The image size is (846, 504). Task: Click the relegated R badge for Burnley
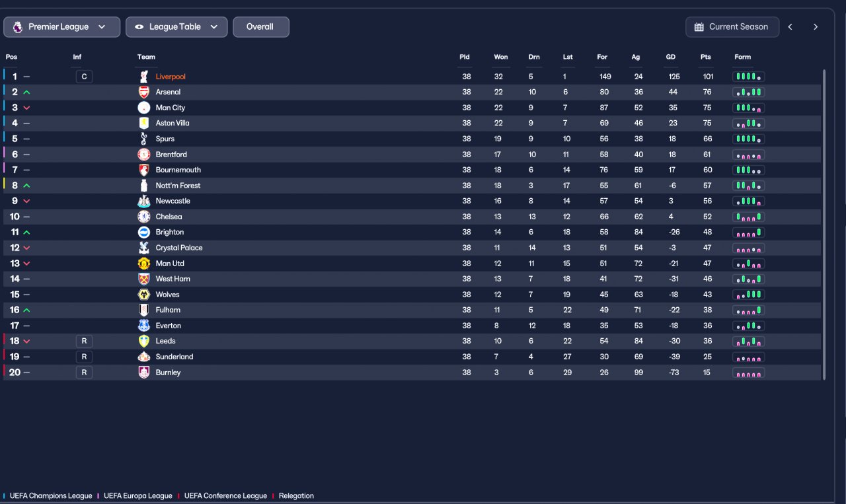point(84,373)
